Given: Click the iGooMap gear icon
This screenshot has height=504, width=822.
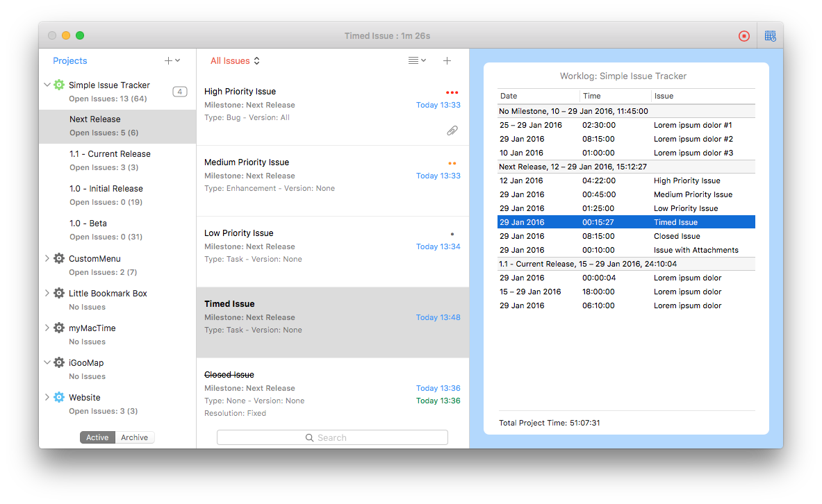Looking at the screenshot, I should pyautogui.click(x=59, y=362).
